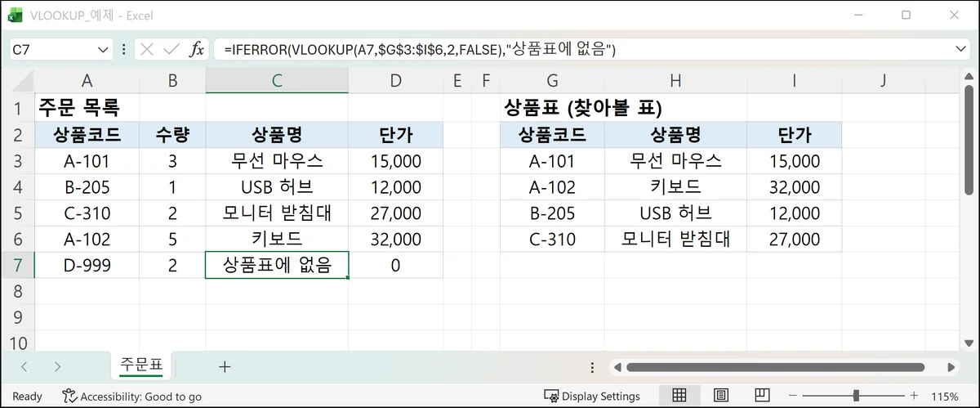Select row 7 header
Screen dimensions: 980x408
tap(17, 265)
